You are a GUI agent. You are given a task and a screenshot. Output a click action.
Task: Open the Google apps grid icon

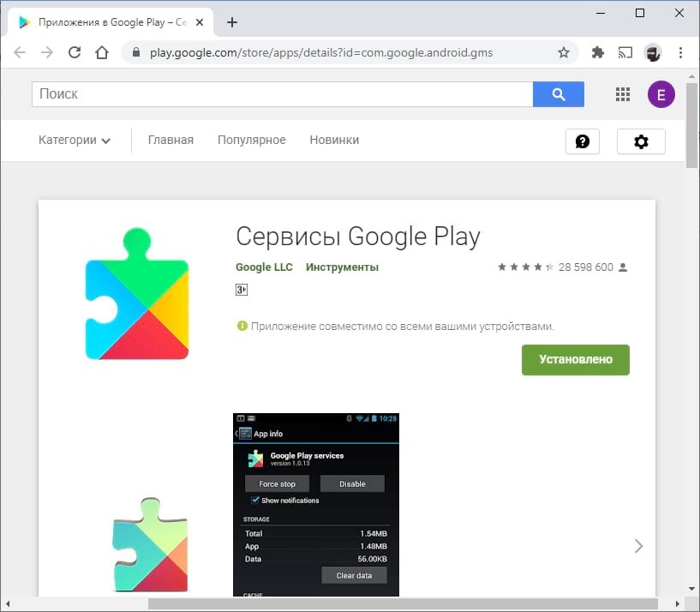[622, 94]
